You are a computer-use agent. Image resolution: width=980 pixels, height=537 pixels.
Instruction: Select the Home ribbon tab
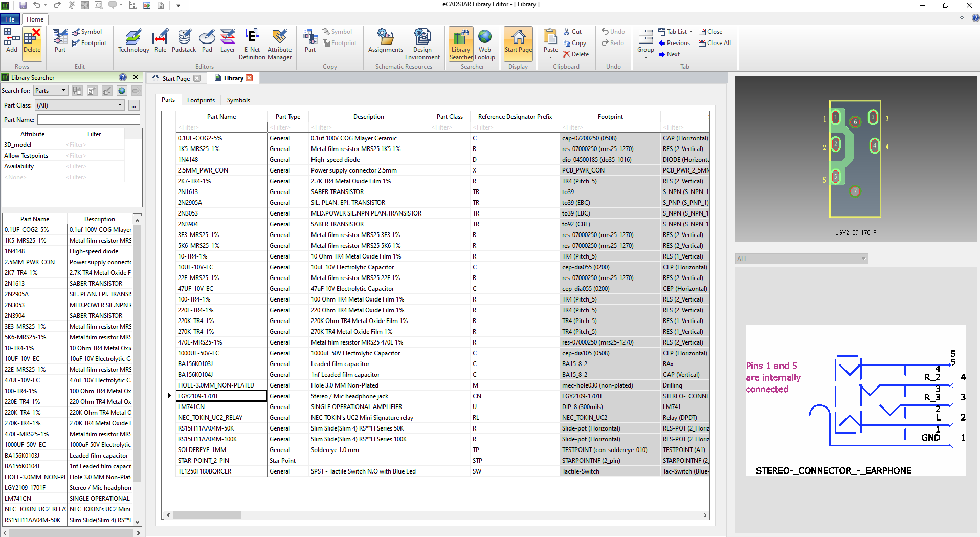click(x=35, y=19)
